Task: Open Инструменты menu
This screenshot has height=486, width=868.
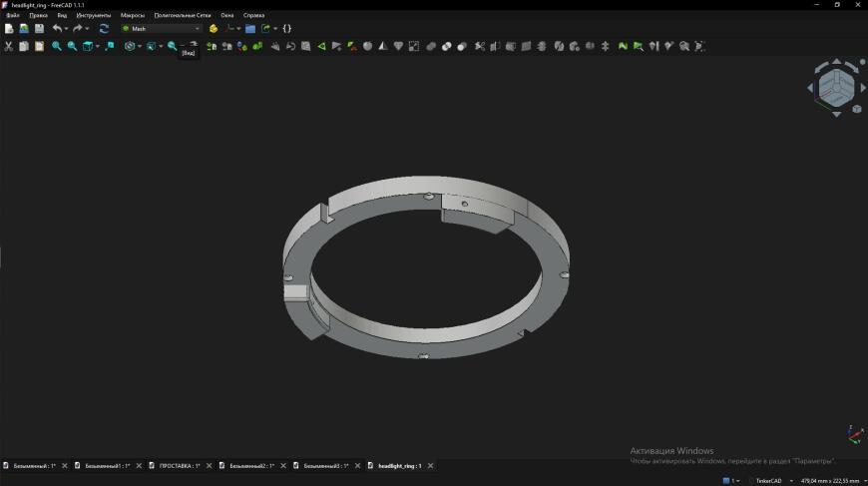Action: (94, 15)
